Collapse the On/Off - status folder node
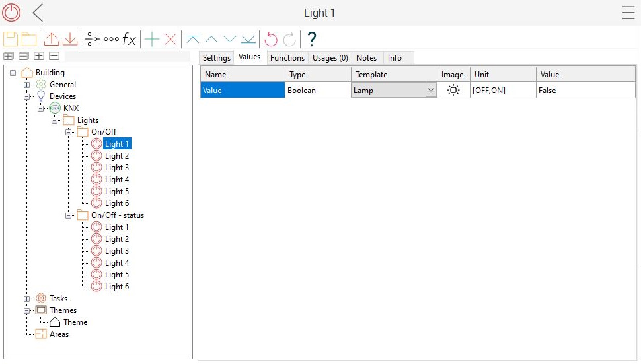 (x=68, y=215)
